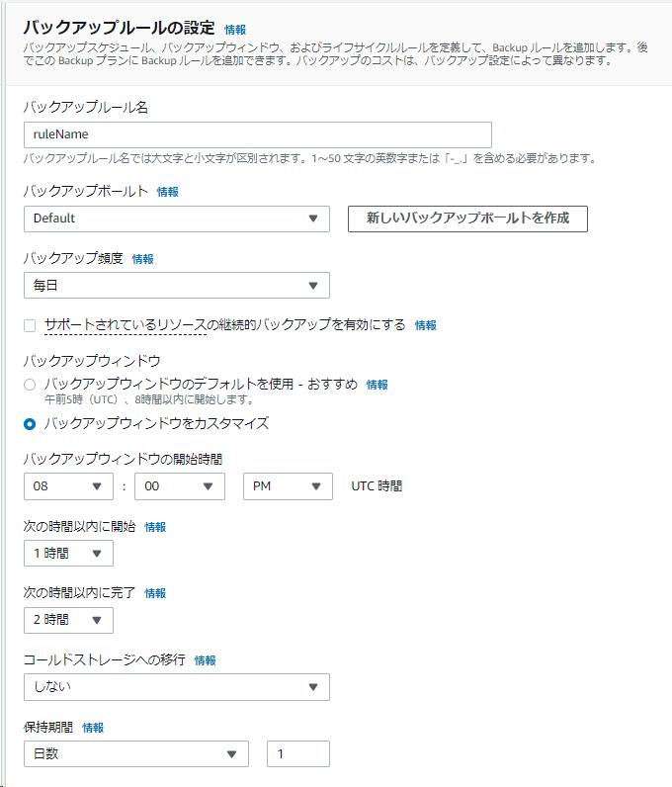Open the 保持期間 日数 unit dropdown
Viewport: 672px width, 787px height.
[x=135, y=754]
